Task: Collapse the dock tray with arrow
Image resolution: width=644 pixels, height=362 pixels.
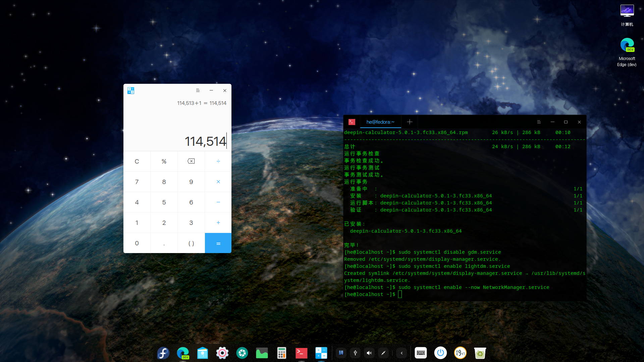Action: (401, 353)
